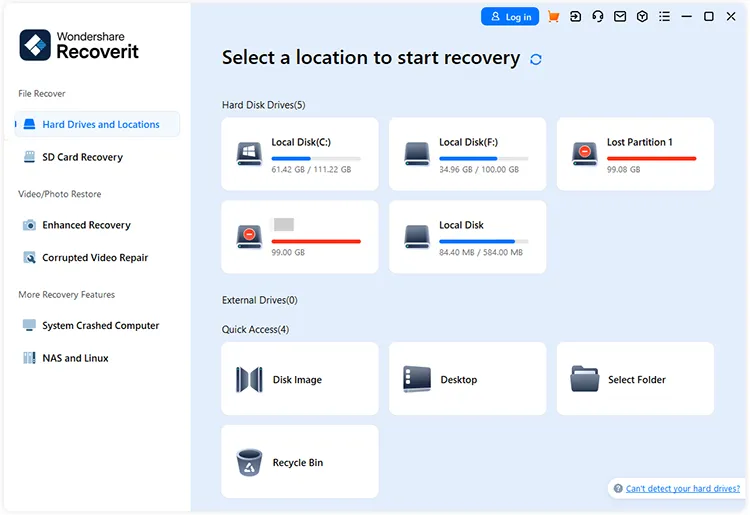
Task: Click the Recycle Bin icon
Action: tap(249, 462)
